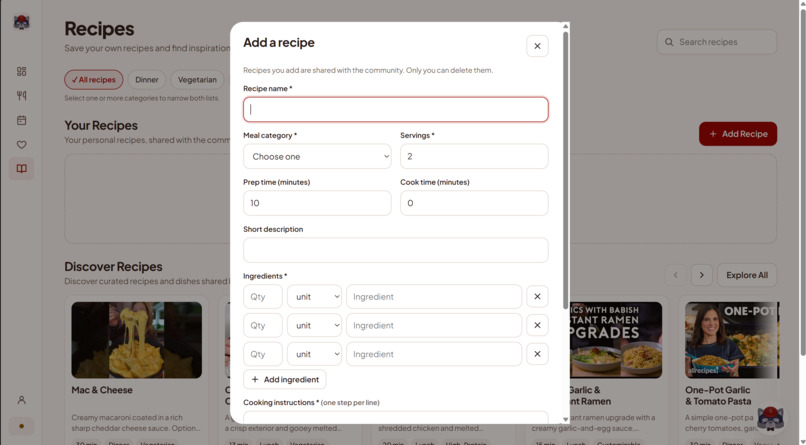806x445 pixels.
Task: Select the Dinner filter chip
Action: pyautogui.click(x=146, y=80)
